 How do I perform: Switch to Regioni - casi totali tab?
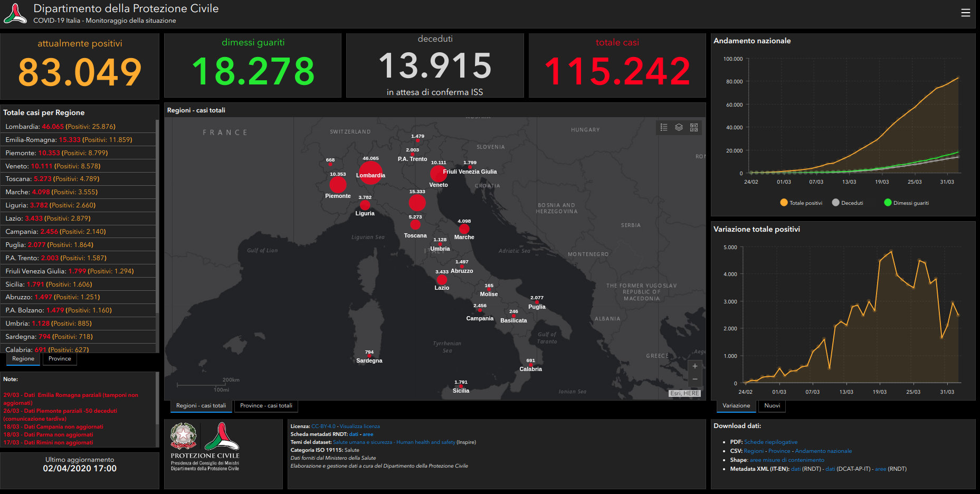pos(201,406)
